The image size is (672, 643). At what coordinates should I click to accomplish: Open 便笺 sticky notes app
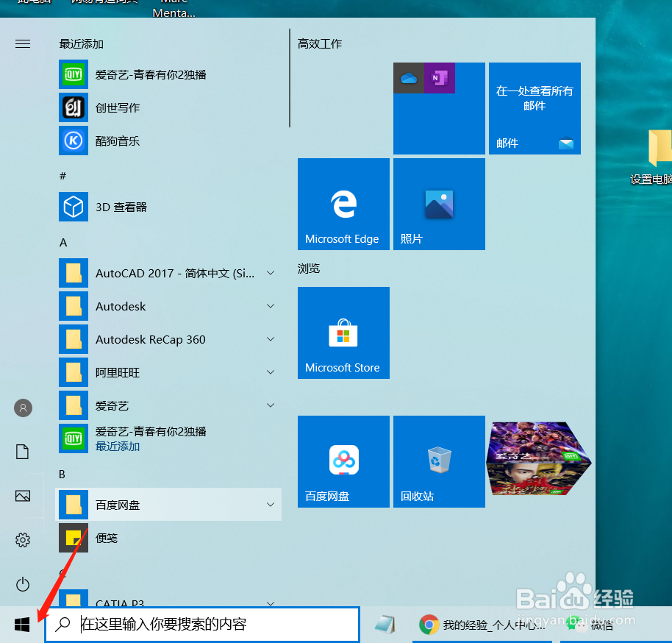point(170,538)
